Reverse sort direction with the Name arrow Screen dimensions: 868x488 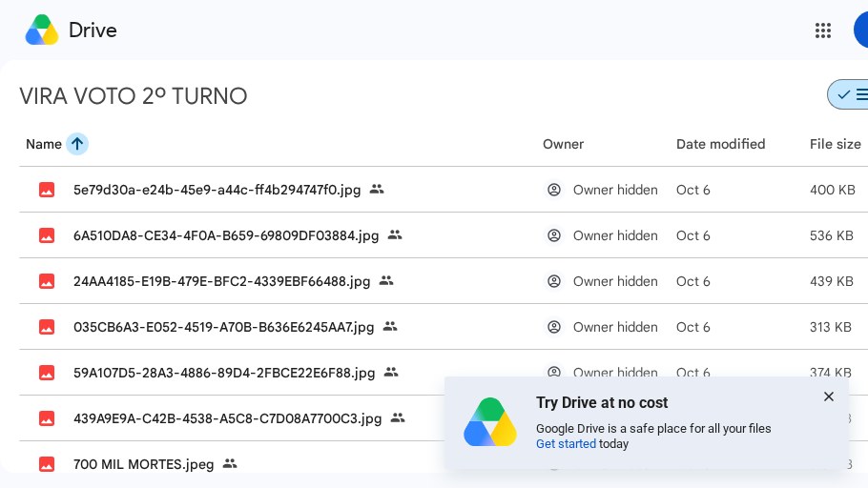77,144
